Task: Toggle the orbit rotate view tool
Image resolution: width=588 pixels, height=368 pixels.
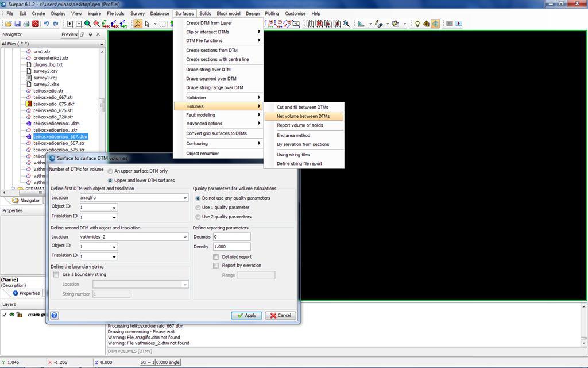Action: (138, 24)
